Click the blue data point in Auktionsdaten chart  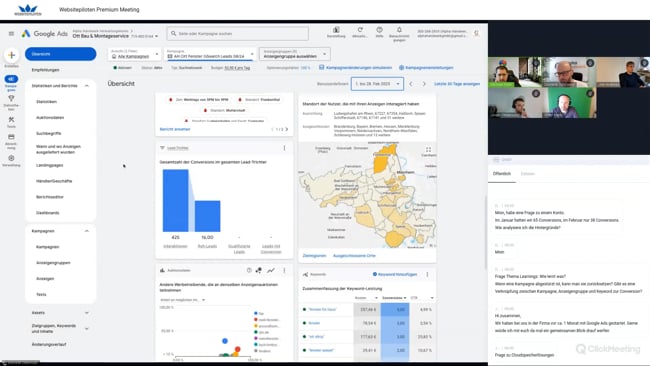(225, 341)
